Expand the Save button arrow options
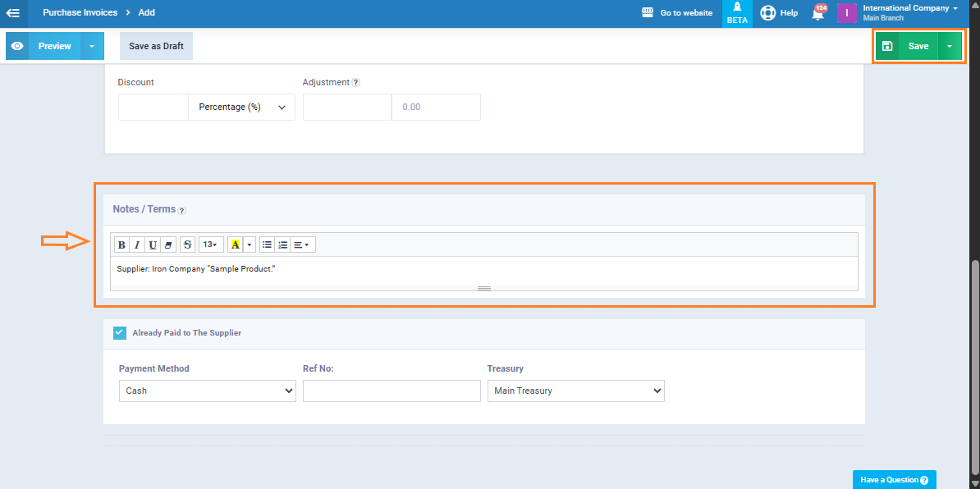 (949, 46)
